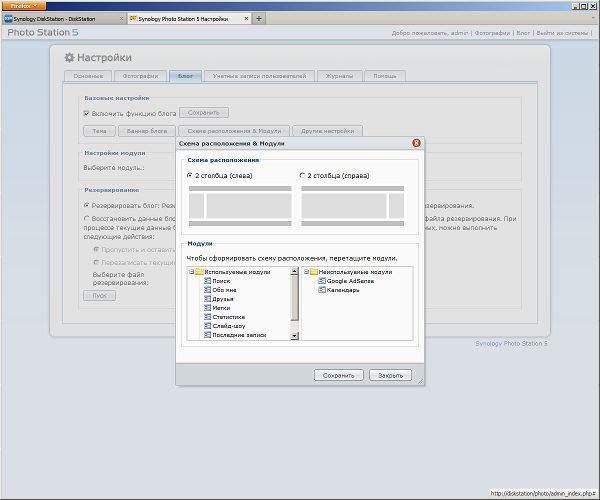Click the module list scrollbar down arrow
The width and height of the screenshot is (600, 500).
294,336
